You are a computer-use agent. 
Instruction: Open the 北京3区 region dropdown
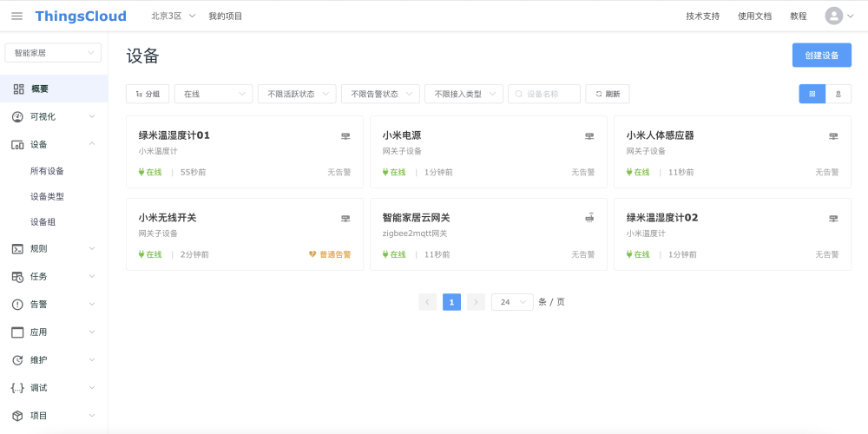[174, 16]
